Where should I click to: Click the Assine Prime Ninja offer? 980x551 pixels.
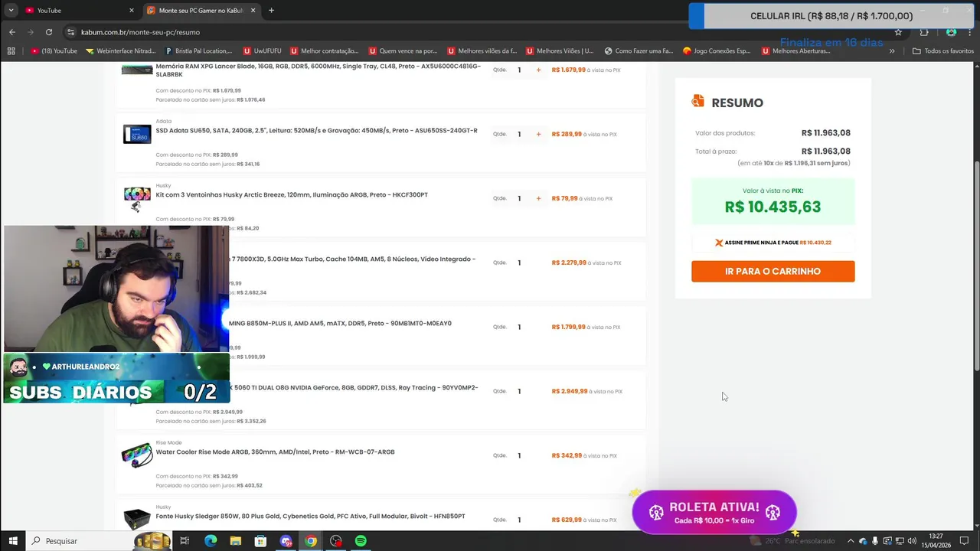pyautogui.click(x=773, y=243)
